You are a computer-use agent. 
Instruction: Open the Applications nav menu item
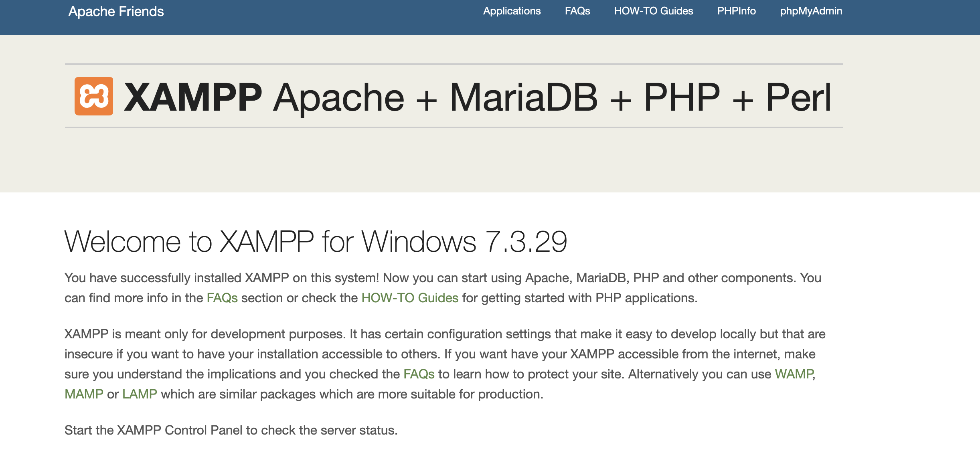click(512, 11)
